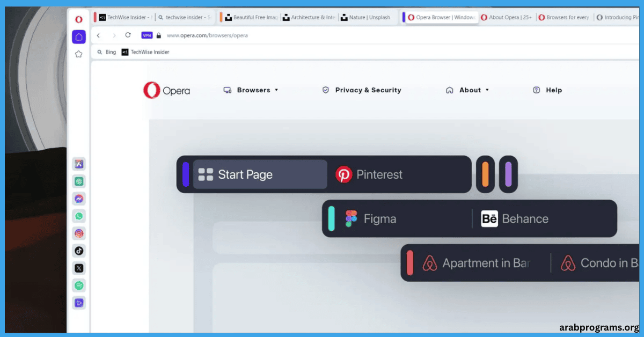Click the Behance logo icon
Viewport: 644px width, 337px height.
[489, 218]
